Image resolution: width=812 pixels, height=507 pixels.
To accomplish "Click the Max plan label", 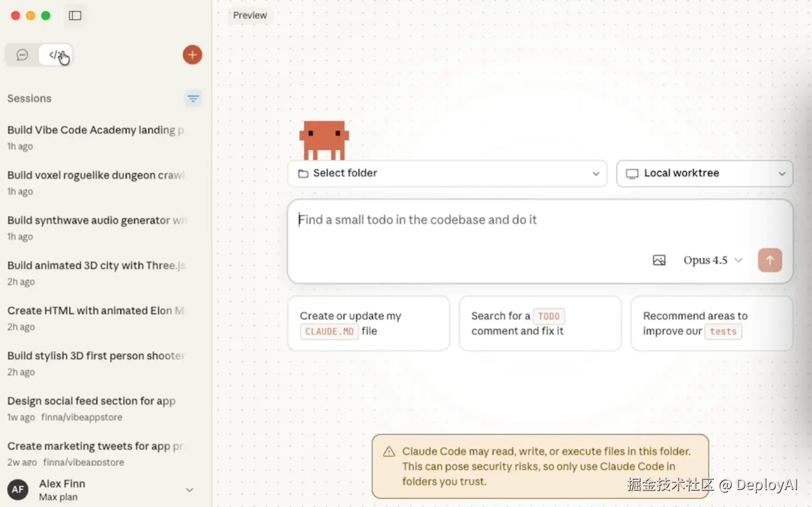I will click(58, 497).
